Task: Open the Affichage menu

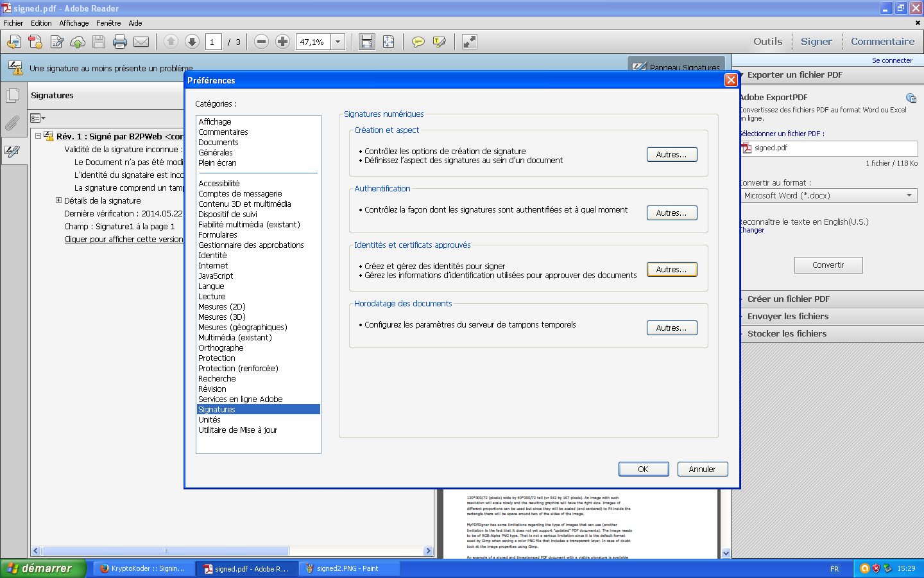Action: click(x=74, y=23)
